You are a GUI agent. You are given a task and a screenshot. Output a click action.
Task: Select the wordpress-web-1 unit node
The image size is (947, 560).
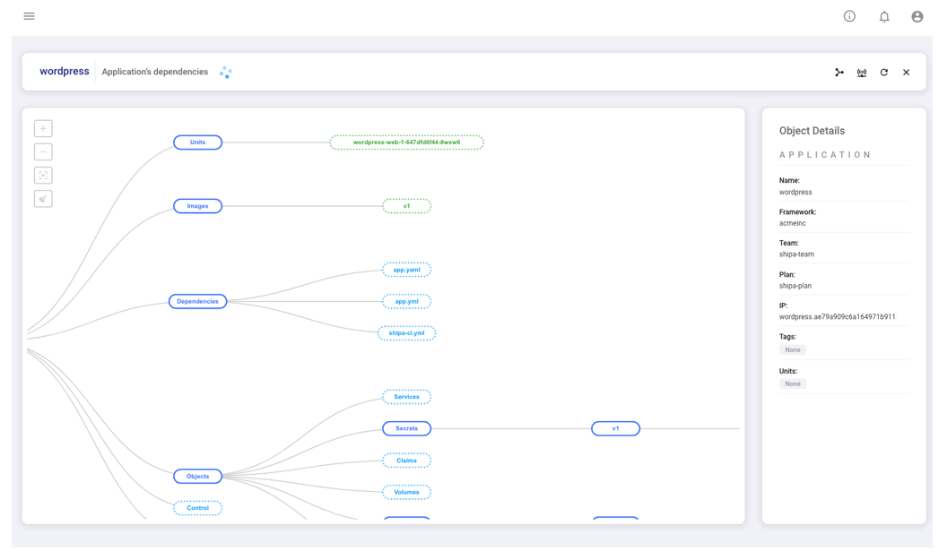[x=406, y=142]
